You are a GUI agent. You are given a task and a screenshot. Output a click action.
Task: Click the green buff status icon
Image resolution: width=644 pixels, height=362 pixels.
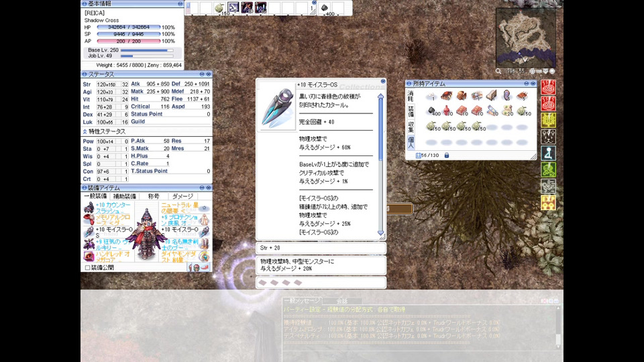[x=548, y=170]
